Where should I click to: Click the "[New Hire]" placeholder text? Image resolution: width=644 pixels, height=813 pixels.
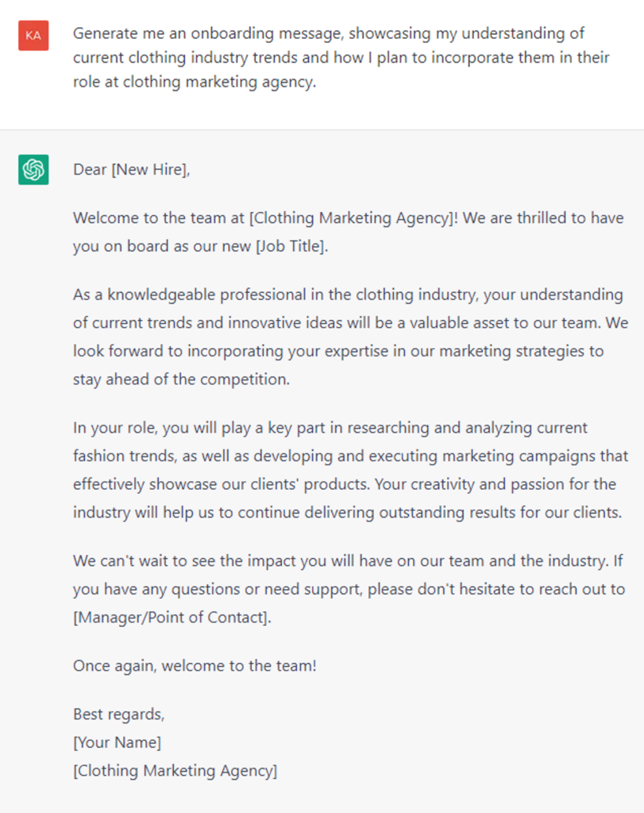pos(150,169)
